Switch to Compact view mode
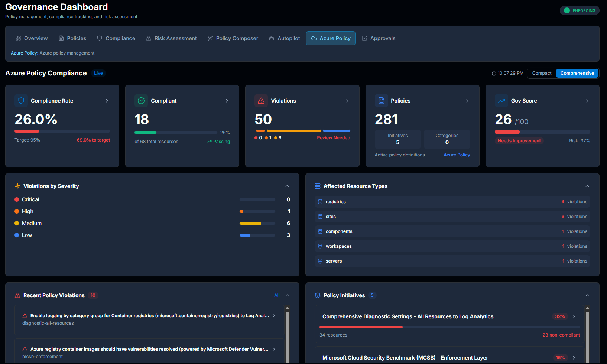607x364 pixels. pos(542,73)
